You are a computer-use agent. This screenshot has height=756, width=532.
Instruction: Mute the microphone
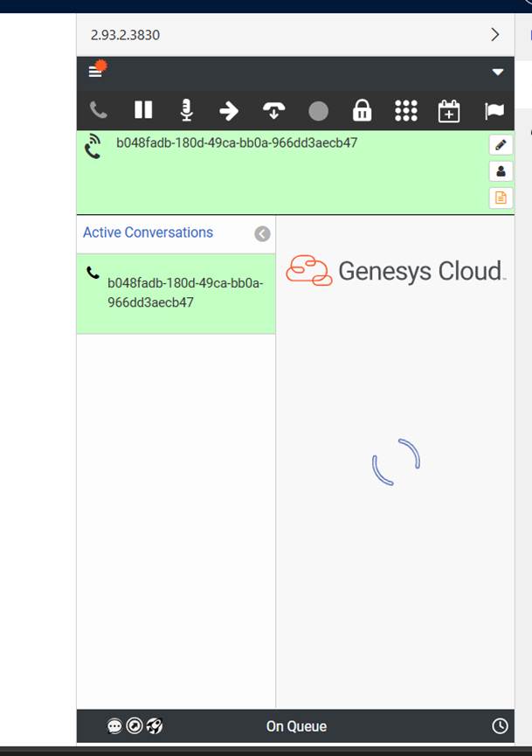186,111
